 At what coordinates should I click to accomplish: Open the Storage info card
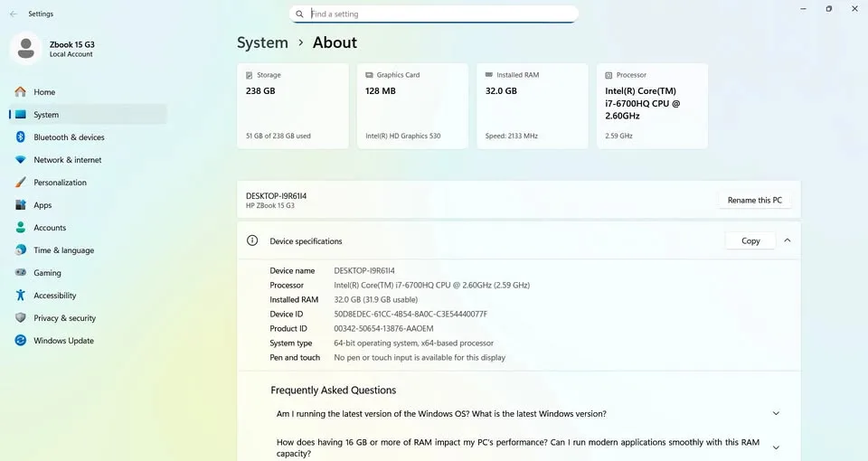click(292, 106)
